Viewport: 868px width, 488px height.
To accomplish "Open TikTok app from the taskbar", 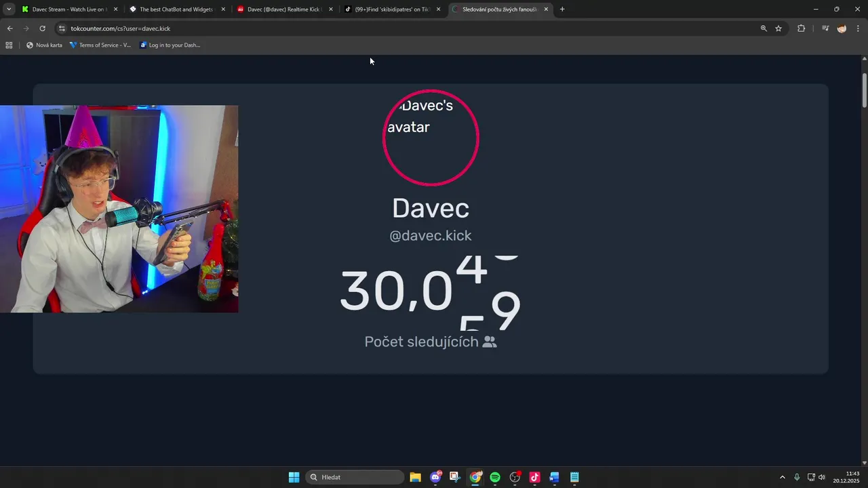I will click(x=534, y=477).
